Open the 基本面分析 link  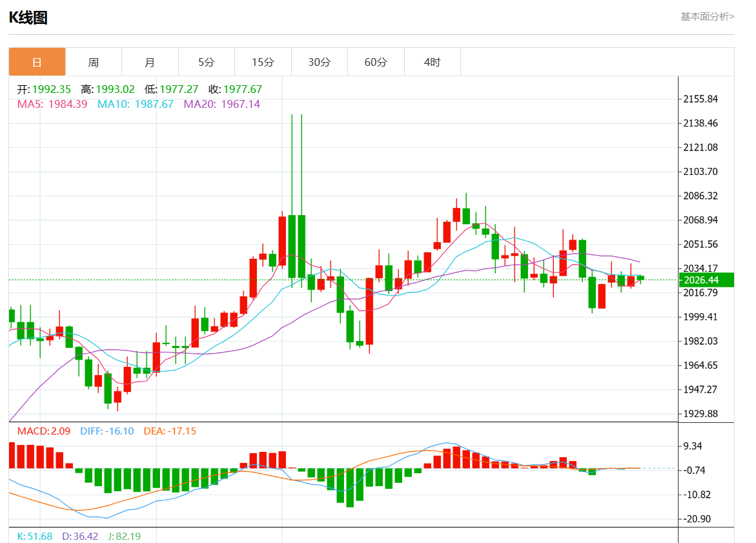(x=708, y=17)
